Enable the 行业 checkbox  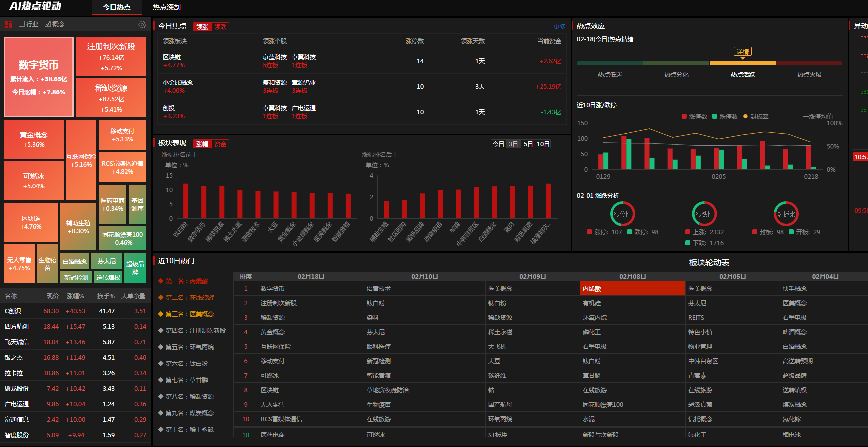(22, 24)
